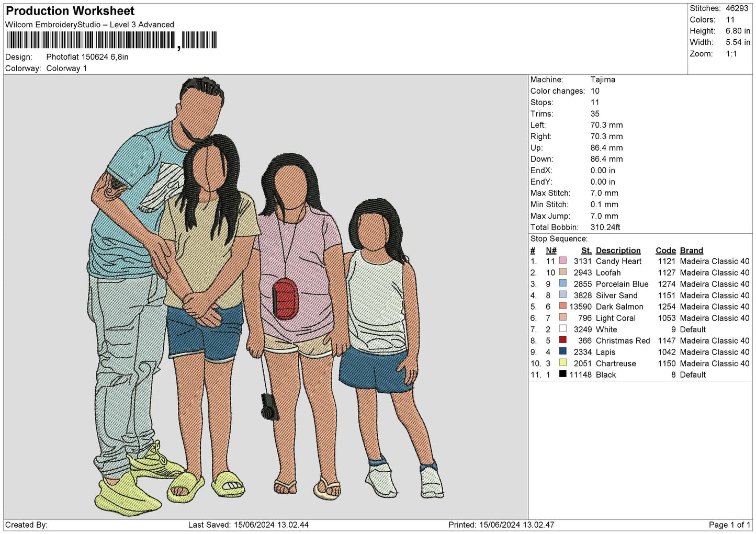This screenshot has width=756, height=534.
Task: Click the stitches count '46293'
Action: (737, 8)
